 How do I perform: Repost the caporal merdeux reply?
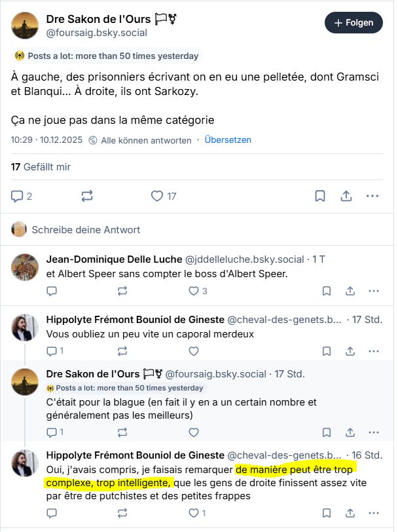tap(122, 351)
